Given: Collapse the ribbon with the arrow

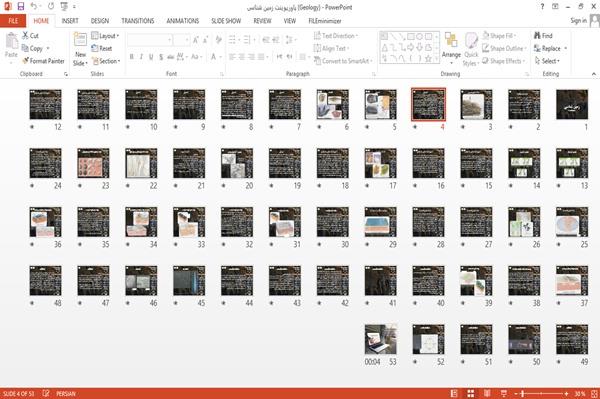Looking at the screenshot, I should [x=593, y=74].
